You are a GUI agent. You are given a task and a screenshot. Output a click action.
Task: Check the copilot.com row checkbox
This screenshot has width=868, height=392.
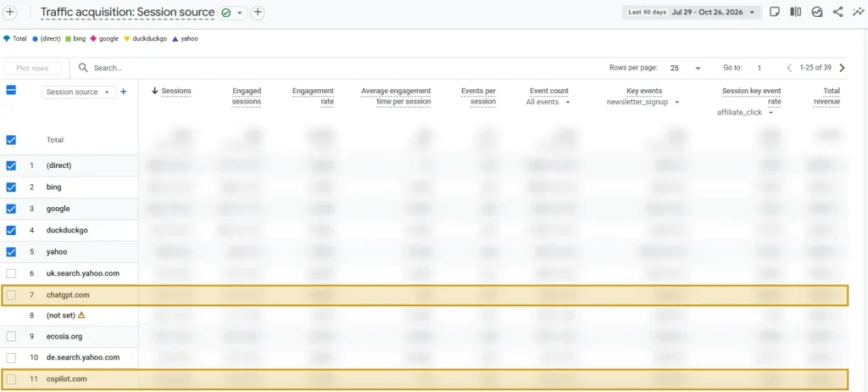click(10, 379)
